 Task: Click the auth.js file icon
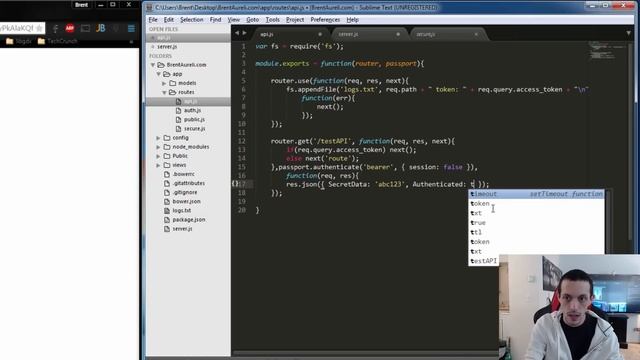click(178, 110)
